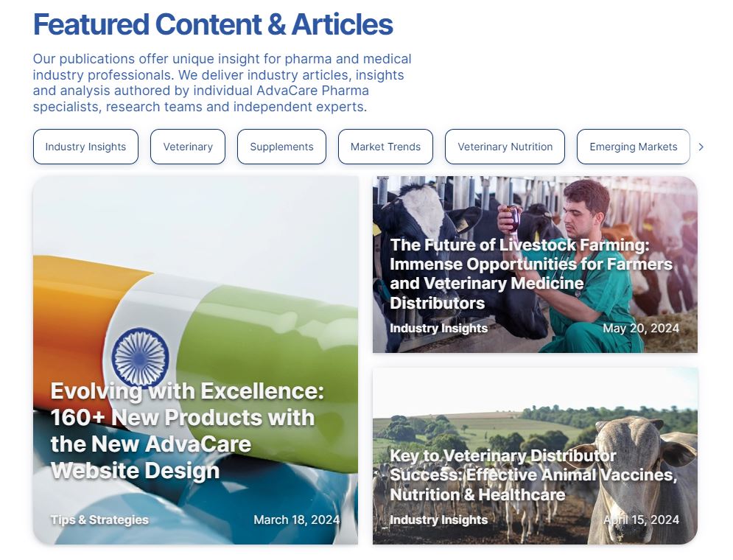Click Industry Insights tag on livestock article
733x560 pixels.
438,328
